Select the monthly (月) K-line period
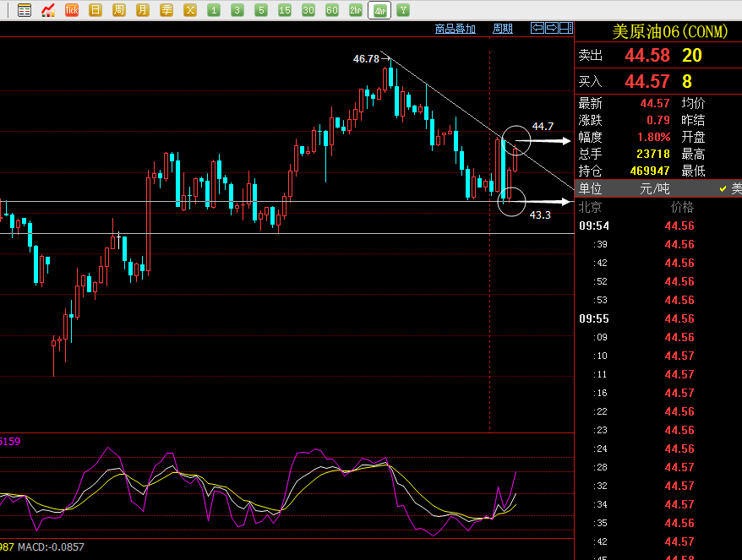742x560 pixels. tap(143, 10)
